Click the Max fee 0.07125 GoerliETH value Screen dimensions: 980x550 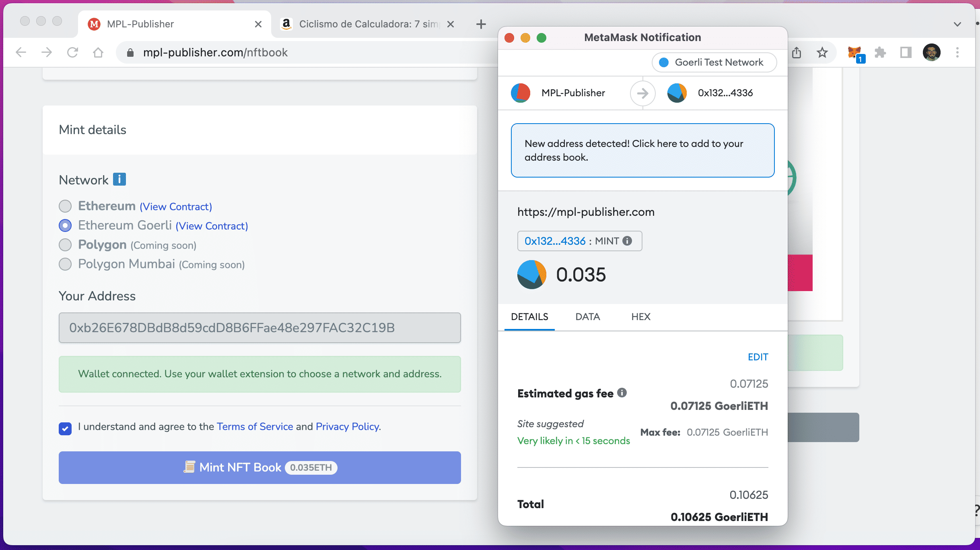[x=727, y=432]
